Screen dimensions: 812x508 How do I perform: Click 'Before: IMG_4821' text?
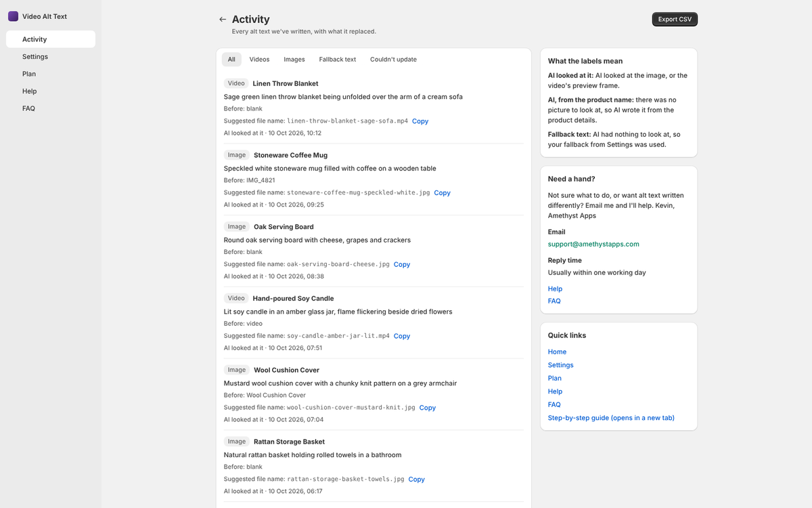[x=250, y=181]
